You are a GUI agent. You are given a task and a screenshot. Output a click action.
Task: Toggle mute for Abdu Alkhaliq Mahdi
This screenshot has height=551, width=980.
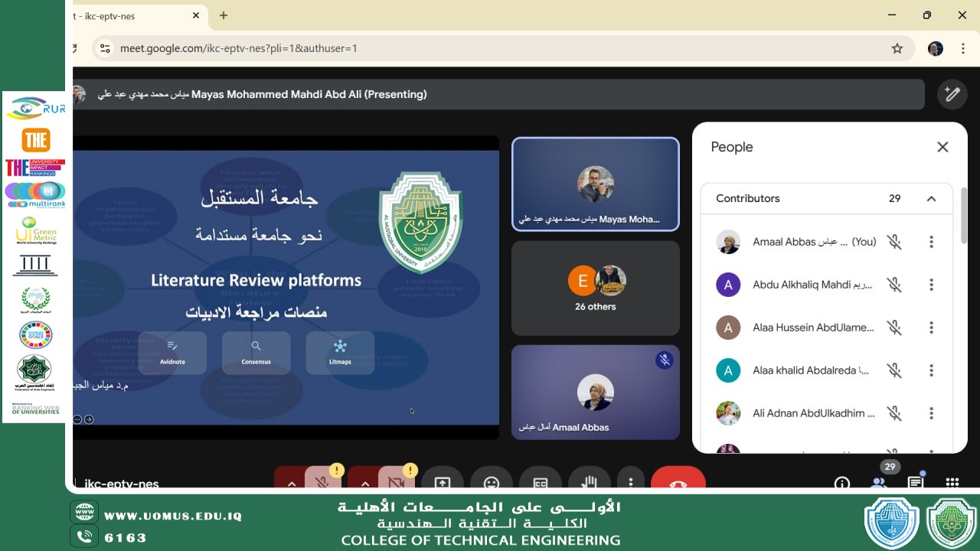point(893,285)
